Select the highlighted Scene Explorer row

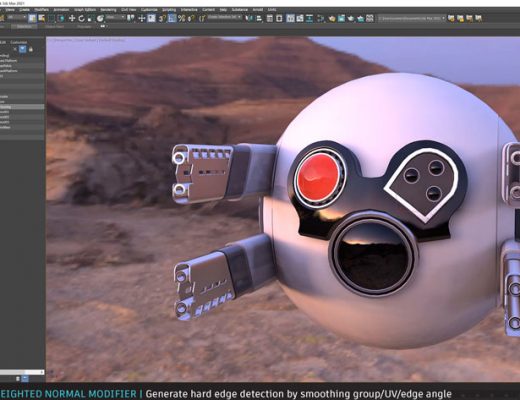(22, 107)
